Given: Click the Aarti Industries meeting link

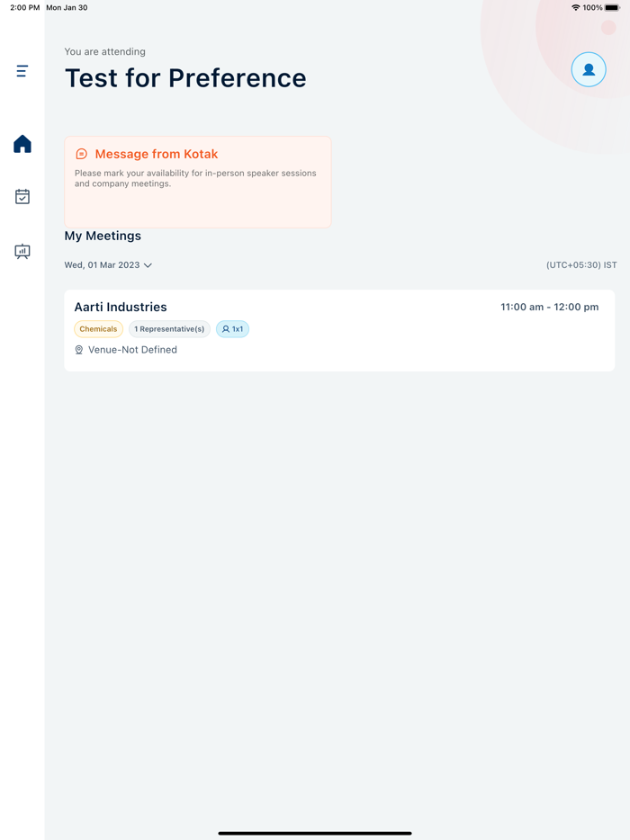Looking at the screenshot, I should pyautogui.click(x=120, y=307).
